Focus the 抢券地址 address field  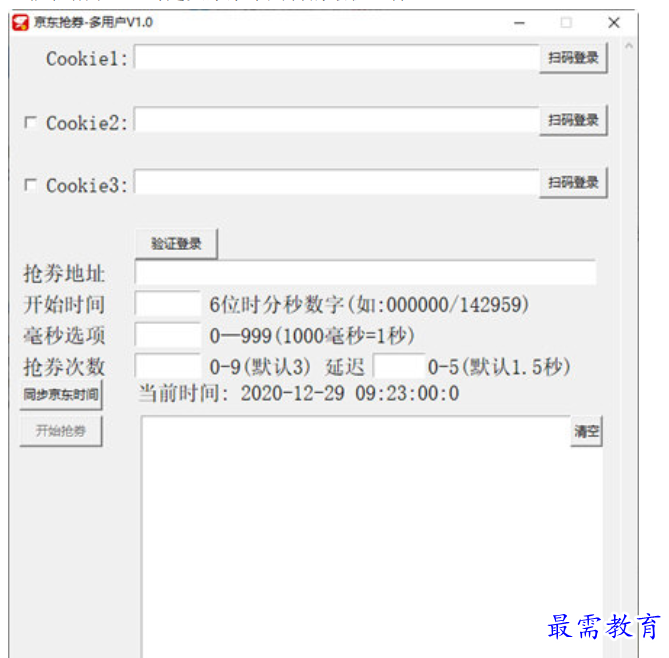tap(366, 272)
